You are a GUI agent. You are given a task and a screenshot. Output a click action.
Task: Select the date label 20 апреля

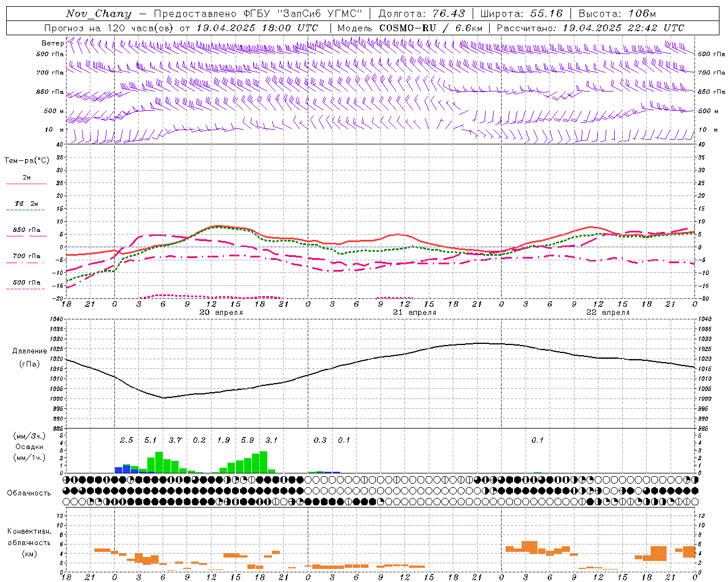pos(221,313)
